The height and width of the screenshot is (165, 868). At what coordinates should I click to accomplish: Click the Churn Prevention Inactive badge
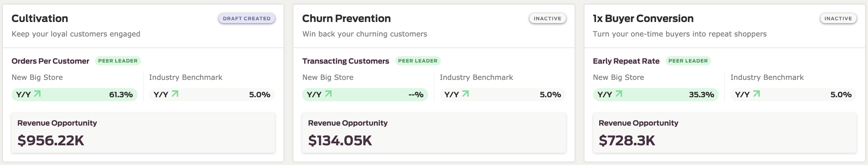(x=547, y=19)
